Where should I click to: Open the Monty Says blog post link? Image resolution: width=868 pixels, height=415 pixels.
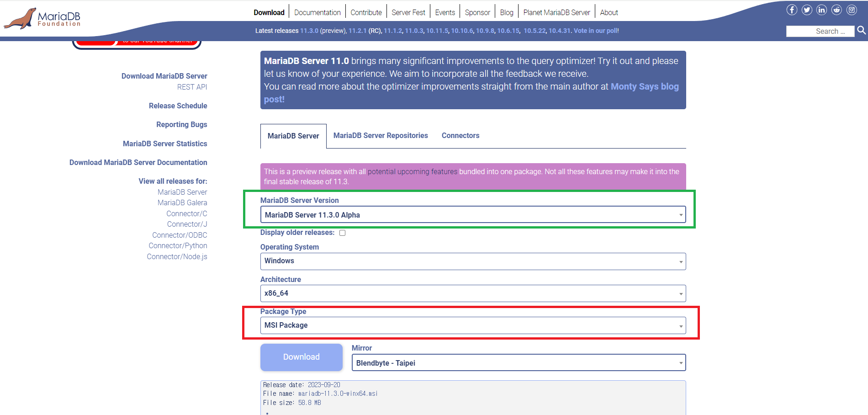coord(645,86)
